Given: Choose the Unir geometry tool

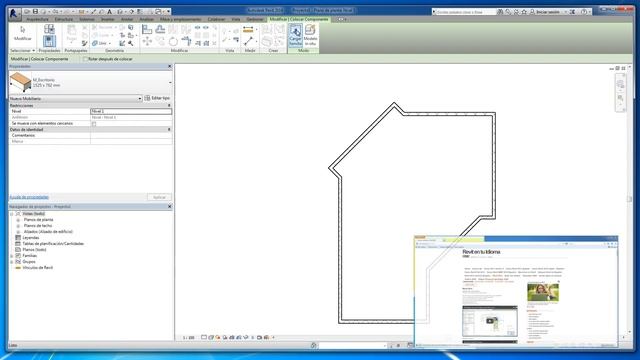Looking at the screenshot, I should [100, 43].
